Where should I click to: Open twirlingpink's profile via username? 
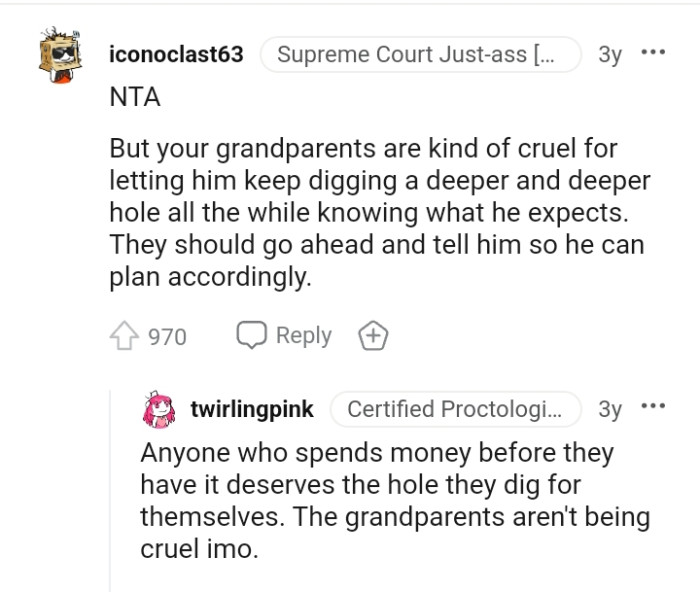click(252, 409)
